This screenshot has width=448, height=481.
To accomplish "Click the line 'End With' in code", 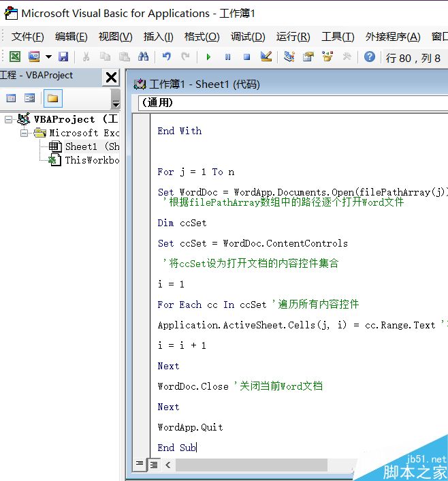I will [x=180, y=131].
